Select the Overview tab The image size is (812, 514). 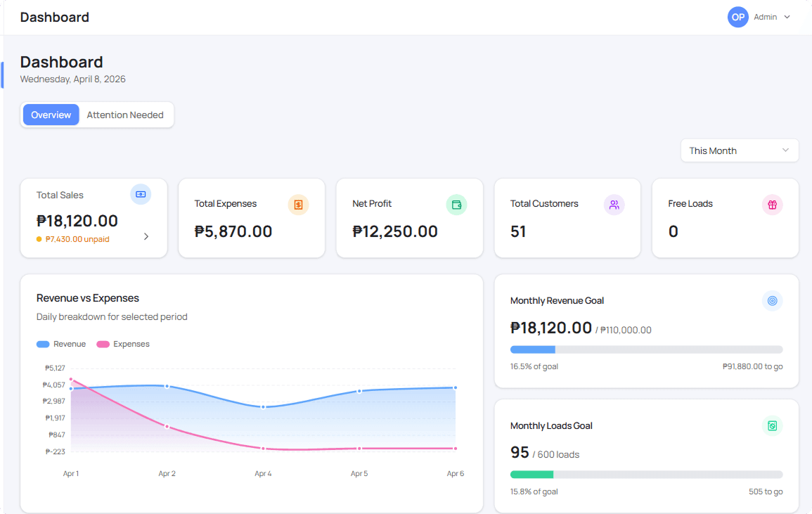click(x=51, y=115)
